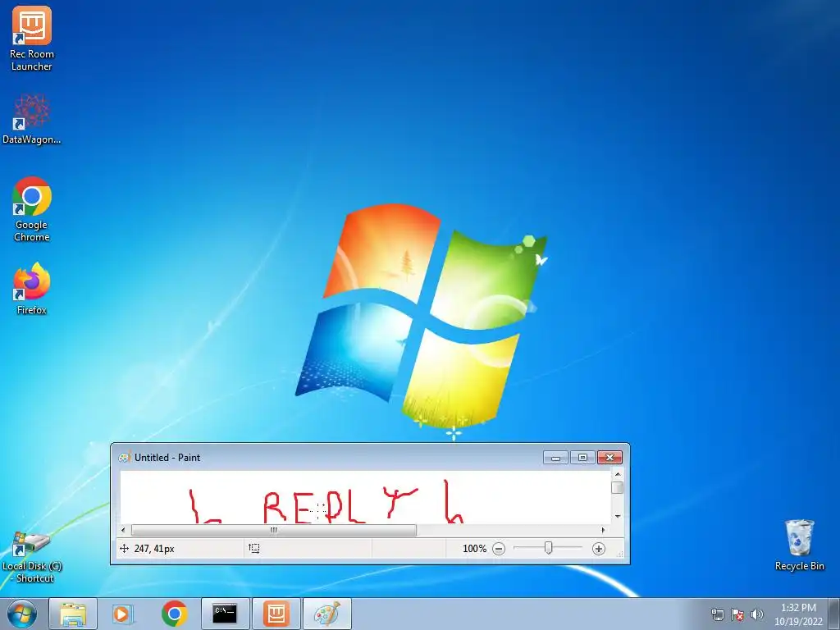The height and width of the screenshot is (630, 840).
Task: Minimize the Paint window
Action: (555, 458)
